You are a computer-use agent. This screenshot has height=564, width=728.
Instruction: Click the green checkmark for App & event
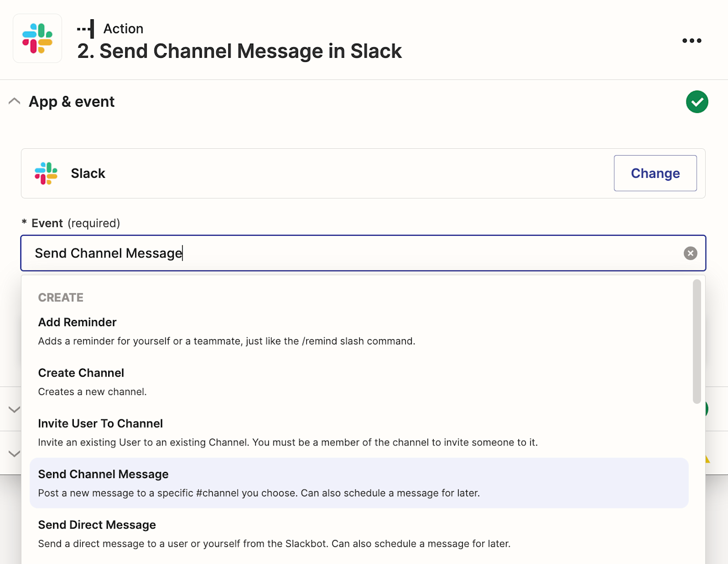click(x=697, y=101)
